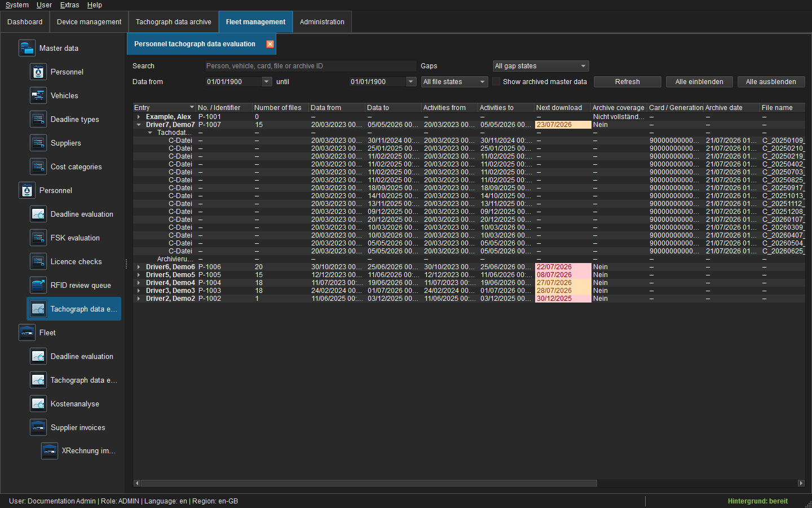The image size is (812, 508).
Task: Open the until date picker arrow
Action: (411, 82)
